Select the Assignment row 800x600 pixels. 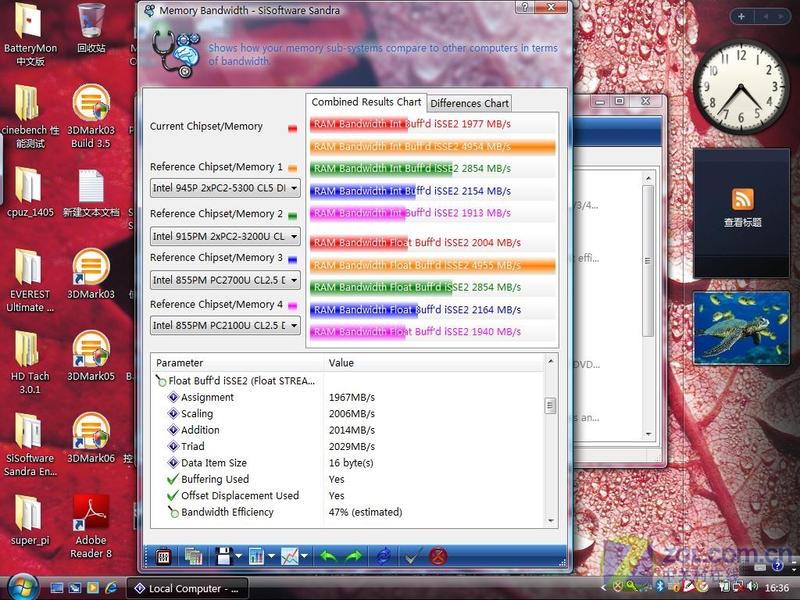coord(347,397)
